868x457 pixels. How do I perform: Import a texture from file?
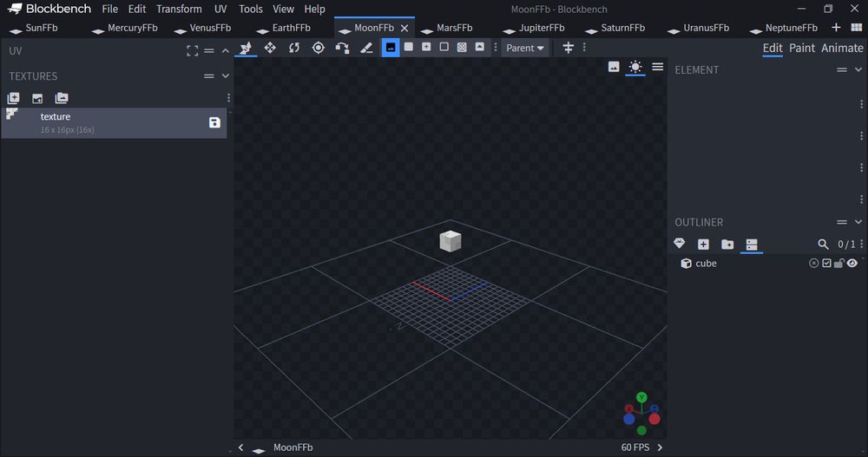[37, 99]
